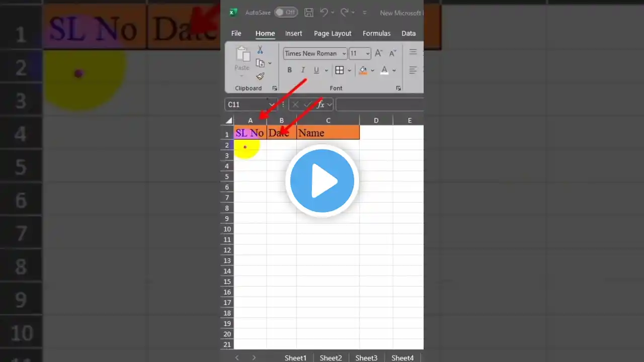
Task: Insert a function with the fx icon
Action: (x=319, y=105)
